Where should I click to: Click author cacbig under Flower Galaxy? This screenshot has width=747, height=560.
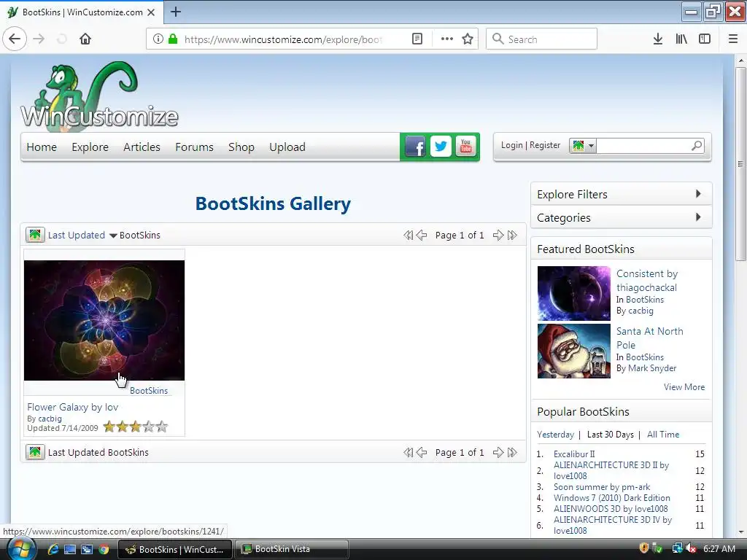50,419
